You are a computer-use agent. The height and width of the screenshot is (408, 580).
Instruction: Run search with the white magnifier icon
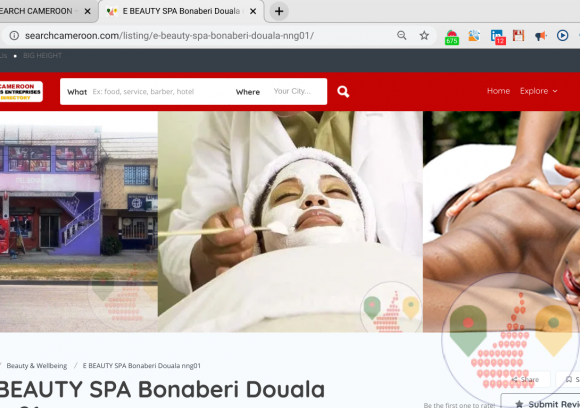pos(343,91)
